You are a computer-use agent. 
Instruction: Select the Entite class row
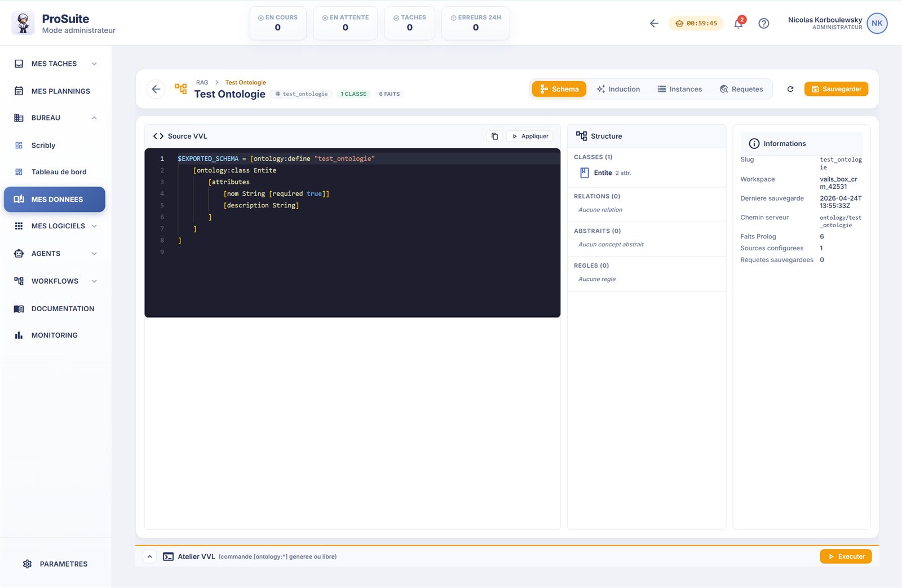coord(647,173)
